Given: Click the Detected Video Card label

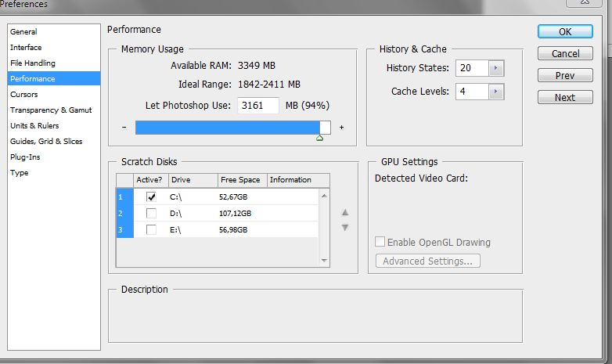Looking at the screenshot, I should [x=421, y=178].
